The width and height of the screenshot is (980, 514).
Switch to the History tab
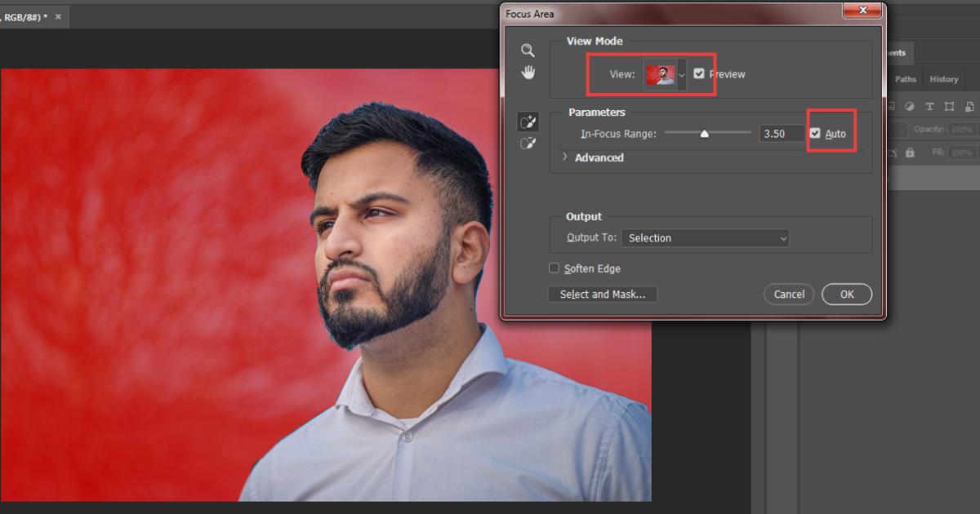coord(943,79)
